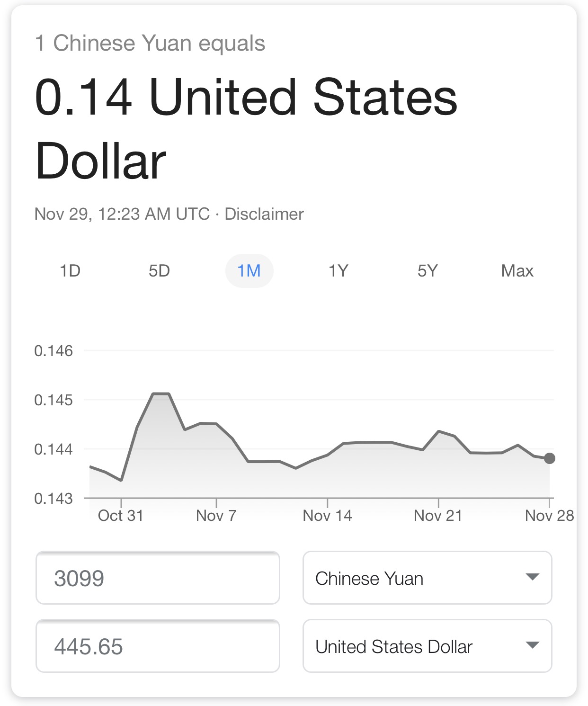The height and width of the screenshot is (706, 588).
Task: Click the arrow beside United States Dollar
Action: point(533,645)
